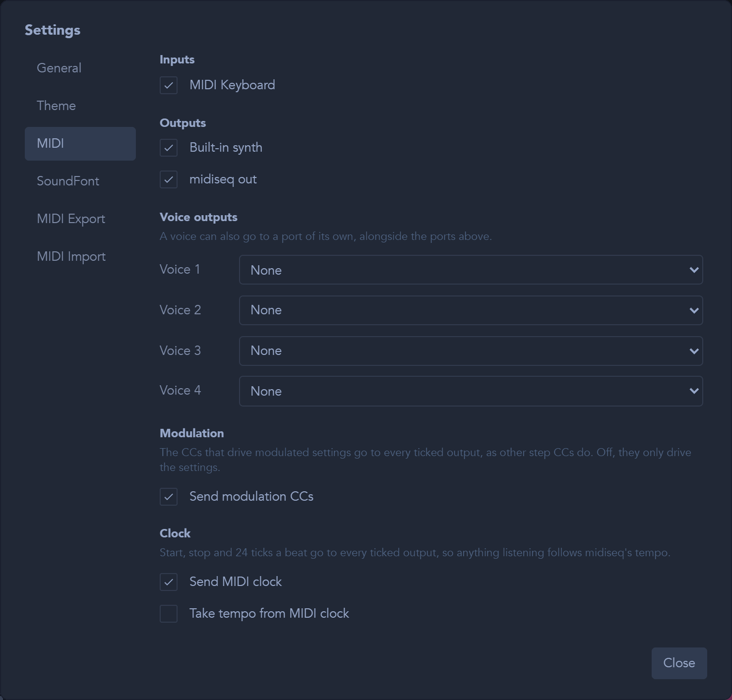Viewport: 732px width, 700px height.
Task: Switch to the Theme settings tab
Action: tap(80, 106)
